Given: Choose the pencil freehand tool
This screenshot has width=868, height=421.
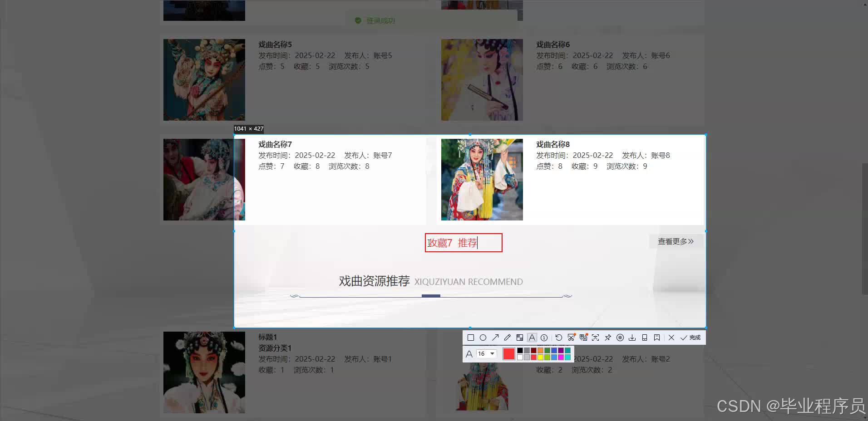Looking at the screenshot, I should point(507,338).
